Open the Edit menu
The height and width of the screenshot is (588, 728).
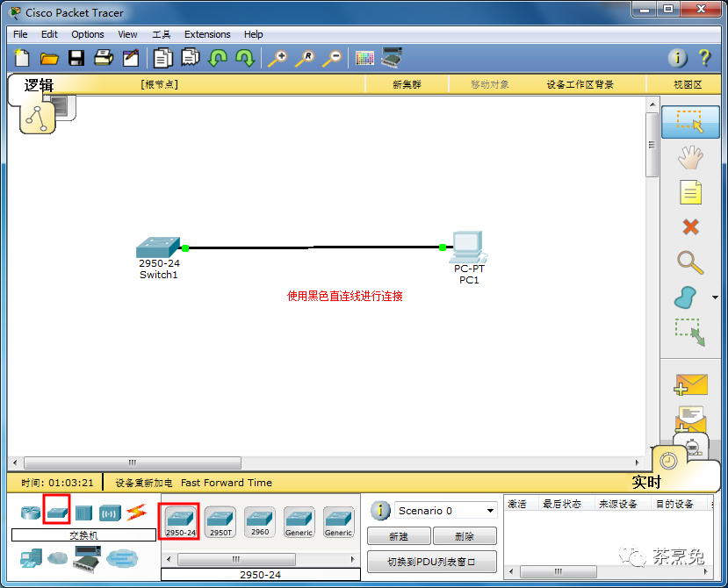(x=49, y=34)
